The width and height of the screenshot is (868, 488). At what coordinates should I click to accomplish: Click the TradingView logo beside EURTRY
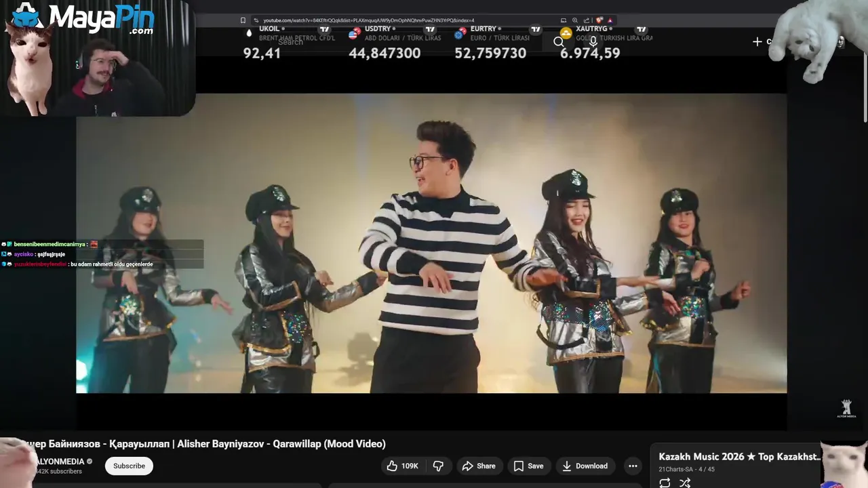click(536, 29)
